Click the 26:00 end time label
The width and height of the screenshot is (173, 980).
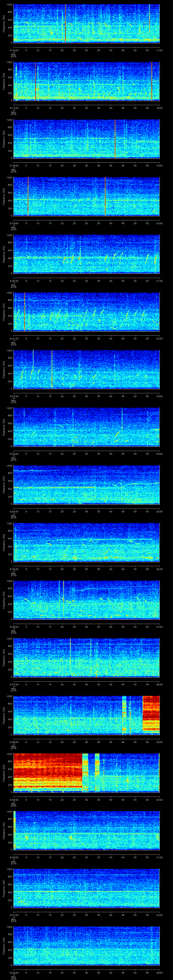click(x=159, y=569)
